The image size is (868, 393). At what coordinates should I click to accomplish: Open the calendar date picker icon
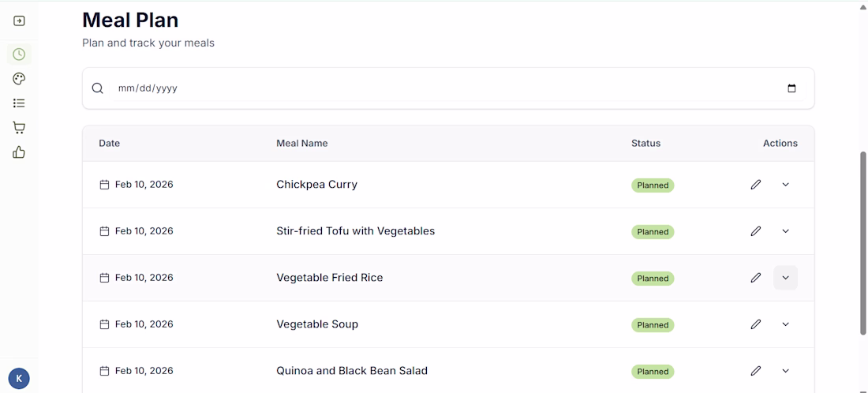coord(791,88)
